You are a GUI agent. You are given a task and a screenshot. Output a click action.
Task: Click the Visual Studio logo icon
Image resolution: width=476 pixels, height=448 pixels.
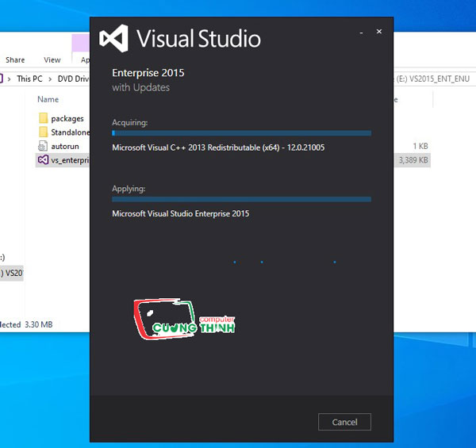click(x=114, y=39)
